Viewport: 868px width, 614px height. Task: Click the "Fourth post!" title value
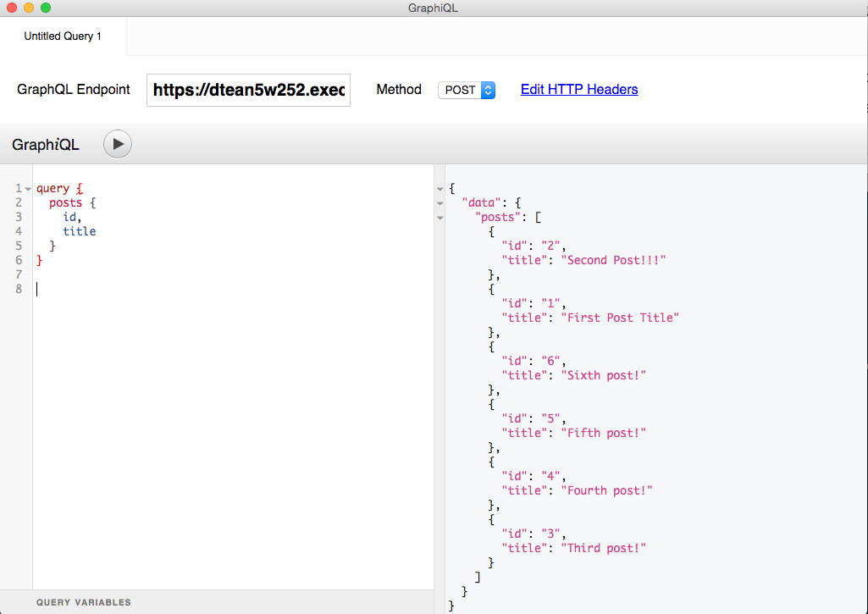(606, 490)
